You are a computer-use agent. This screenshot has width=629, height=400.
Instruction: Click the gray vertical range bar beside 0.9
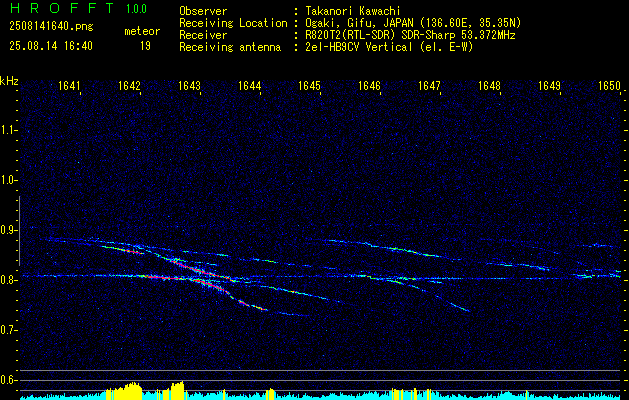19,231
